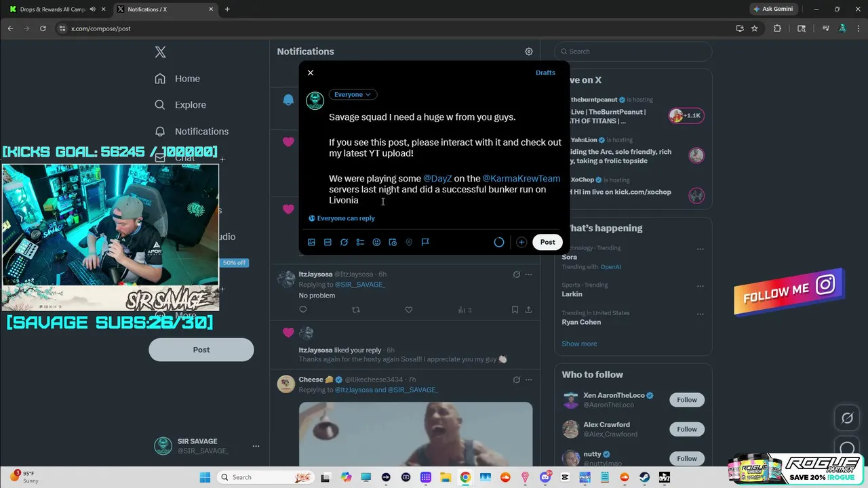Go to Home in X sidebar
868x488 pixels.
[177, 79]
